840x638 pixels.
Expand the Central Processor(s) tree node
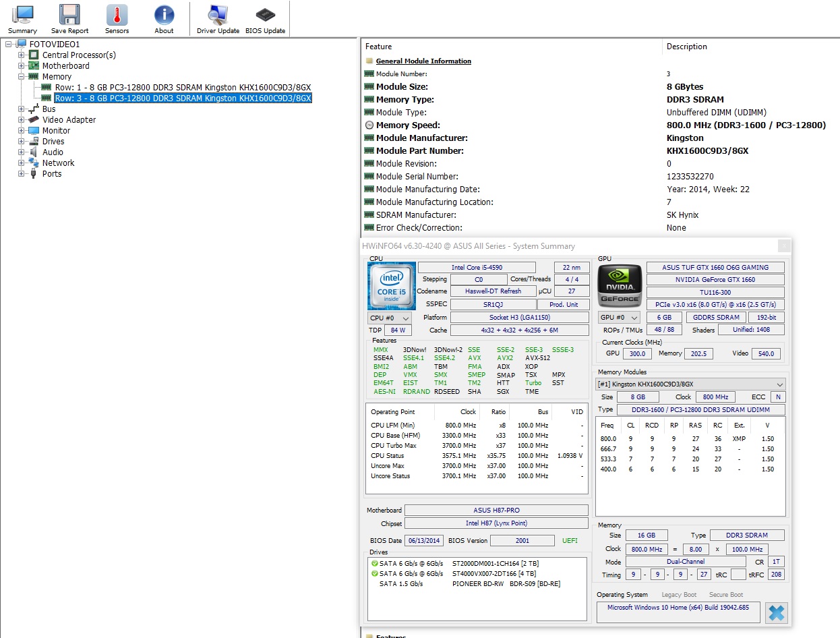pyautogui.click(x=22, y=55)
